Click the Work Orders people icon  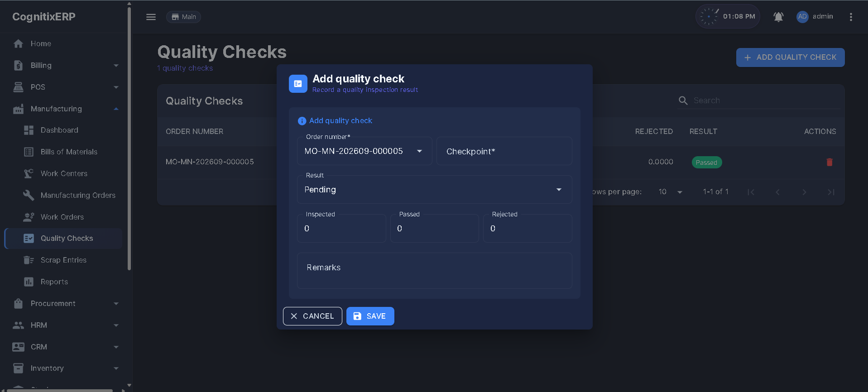pyautogui.click(x=29, y=217)
